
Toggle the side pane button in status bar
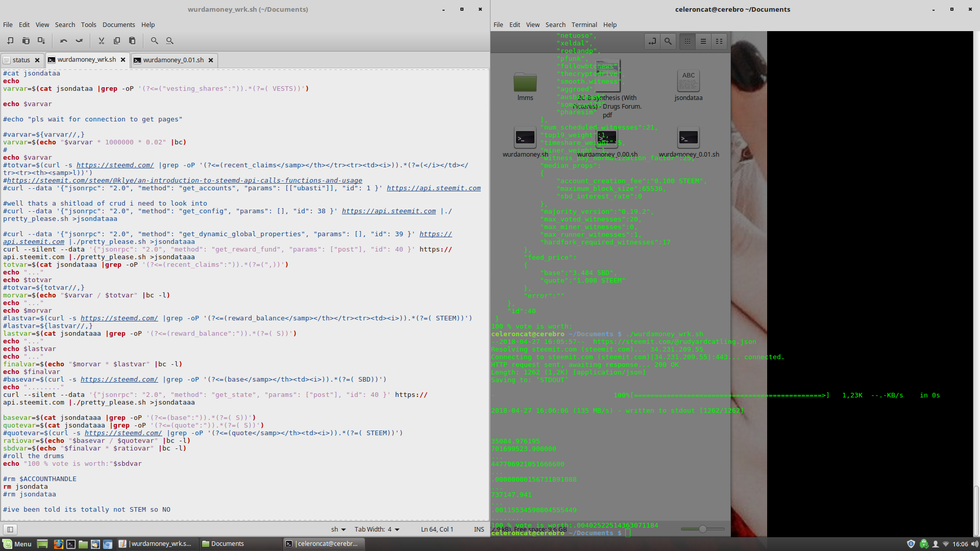coord(10,529)
